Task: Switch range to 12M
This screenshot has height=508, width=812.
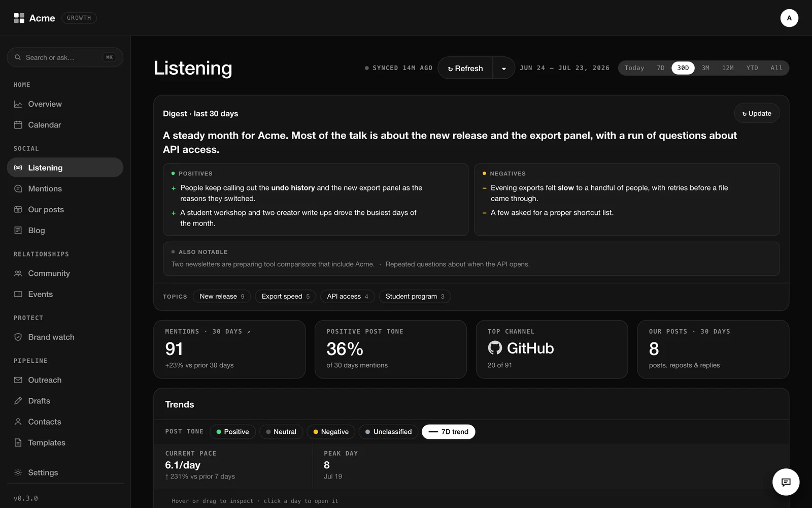Action: pyautogui.click(x=728, y=68)
